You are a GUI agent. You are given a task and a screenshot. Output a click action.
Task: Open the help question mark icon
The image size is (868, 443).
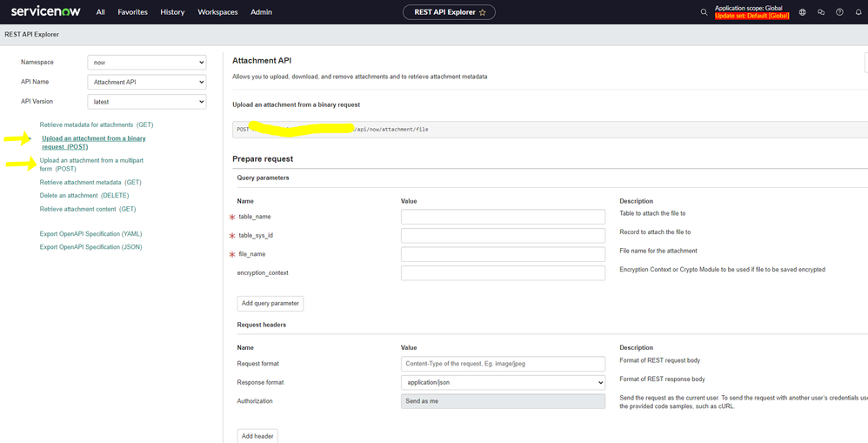[840, 12]
